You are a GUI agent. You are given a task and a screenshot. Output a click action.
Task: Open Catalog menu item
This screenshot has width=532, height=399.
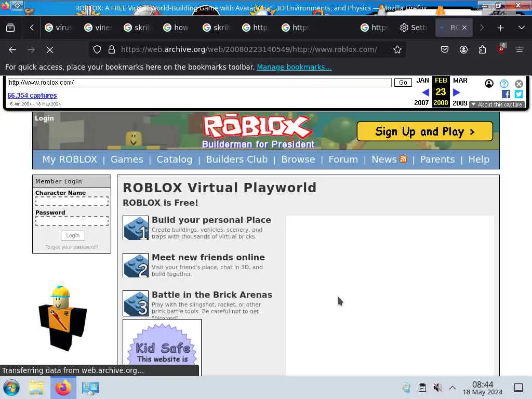tap(175, 159)
